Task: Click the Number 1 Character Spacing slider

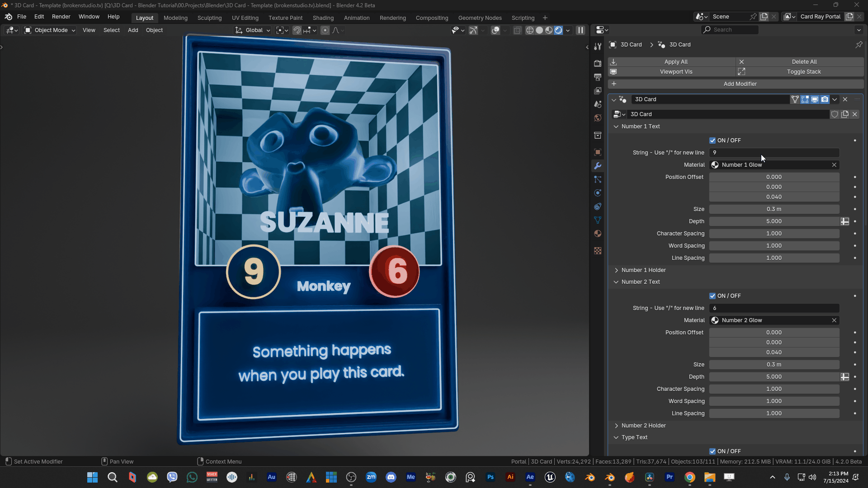Action: click(x=774, y=234)
